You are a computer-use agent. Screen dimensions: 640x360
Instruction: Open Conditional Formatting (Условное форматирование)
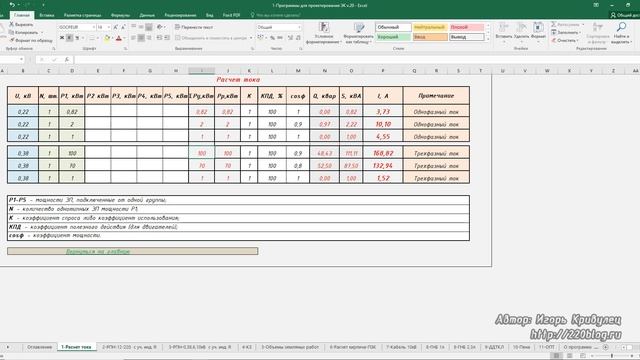point(324,33)
